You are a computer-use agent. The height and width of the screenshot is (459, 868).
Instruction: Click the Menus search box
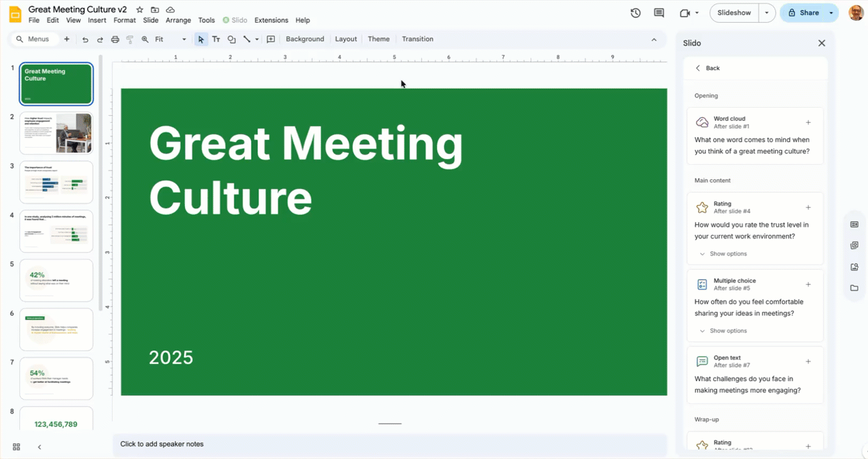33,39
